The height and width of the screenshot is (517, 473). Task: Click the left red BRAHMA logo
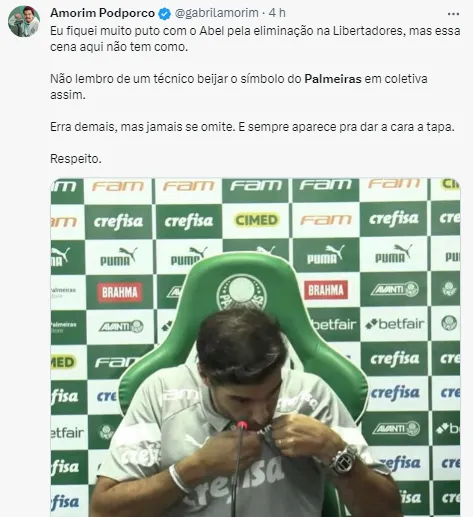click(x=120, y=292)
